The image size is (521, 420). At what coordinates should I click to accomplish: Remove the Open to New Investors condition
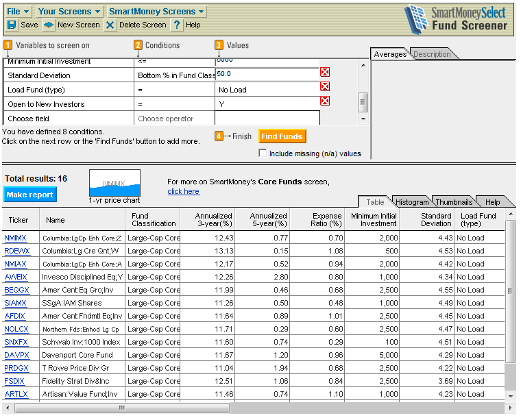click(325, 101)
